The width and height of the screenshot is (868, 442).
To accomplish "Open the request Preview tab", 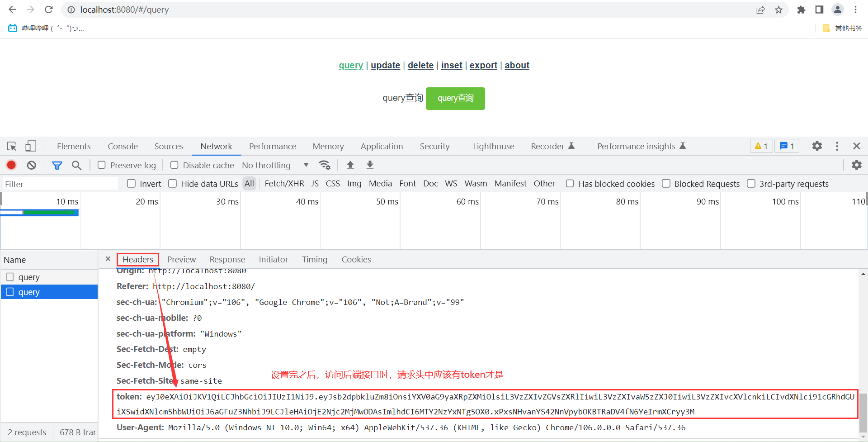I will [181, 259].
